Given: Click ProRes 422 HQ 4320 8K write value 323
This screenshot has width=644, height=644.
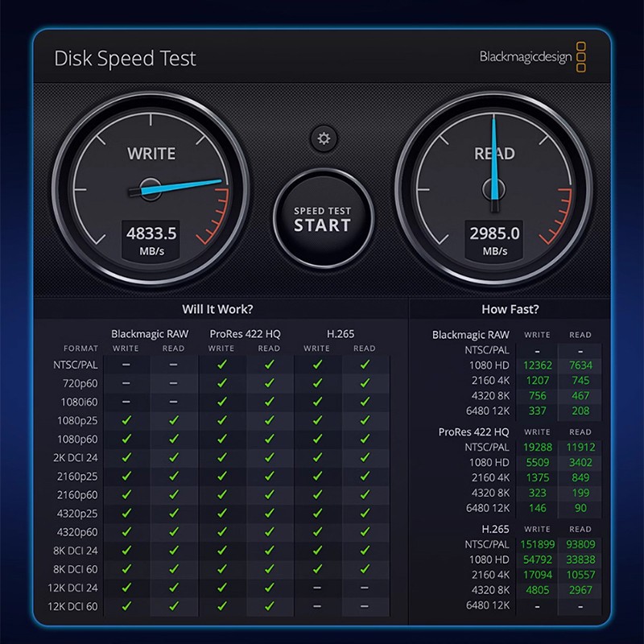Looking at the screenshot, I should (537, 493).
